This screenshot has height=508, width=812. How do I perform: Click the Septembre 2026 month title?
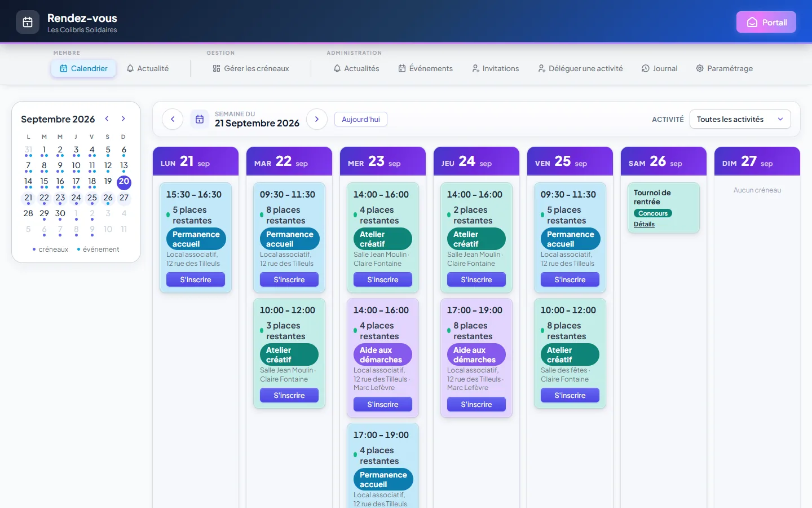coord(58,119)
